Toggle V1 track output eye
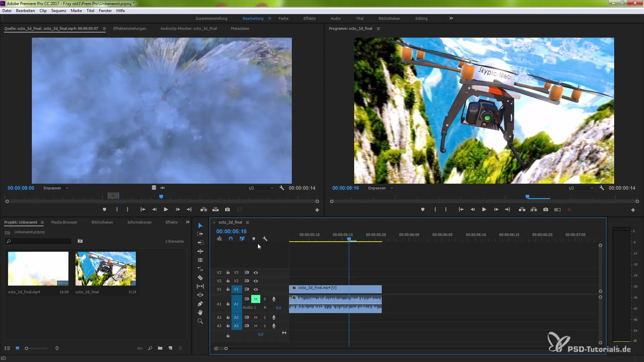The height and width of the screenshot is (362, 644). 256,289
